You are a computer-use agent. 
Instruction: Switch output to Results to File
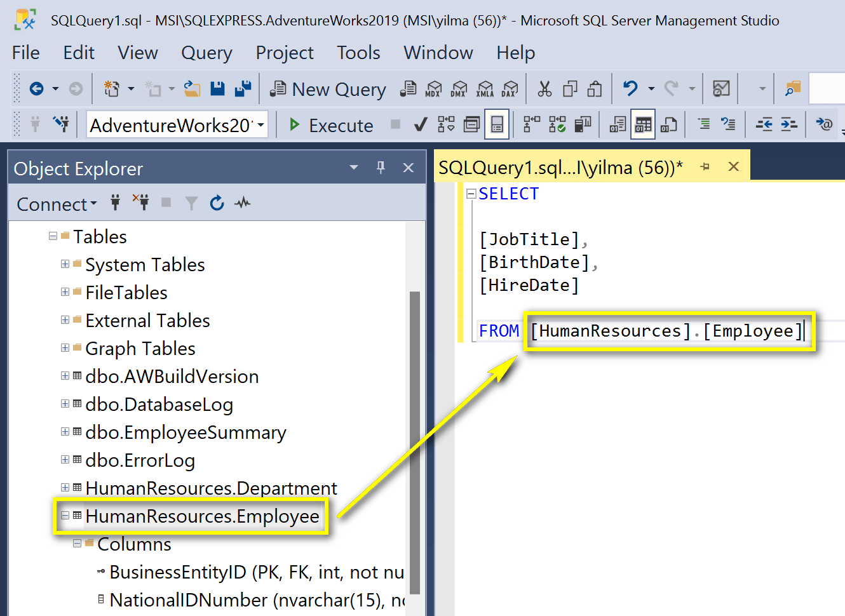point(668,124)
